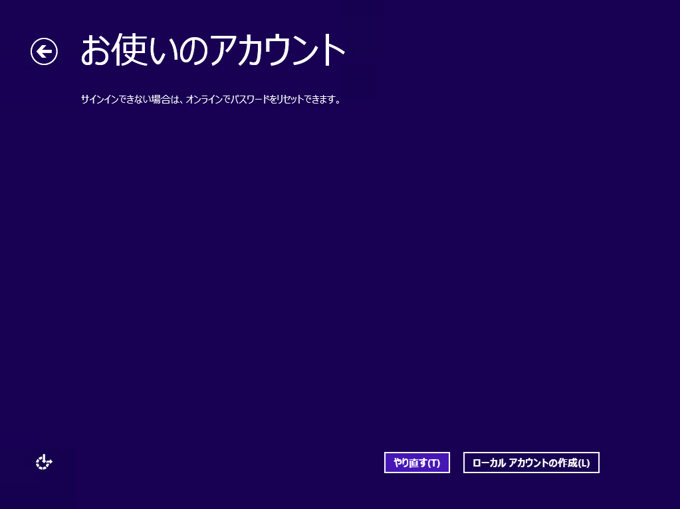Select the お使いのアカウント heading text
The height and width of the screenshot is (509, 680).
(x=213, y=51)
